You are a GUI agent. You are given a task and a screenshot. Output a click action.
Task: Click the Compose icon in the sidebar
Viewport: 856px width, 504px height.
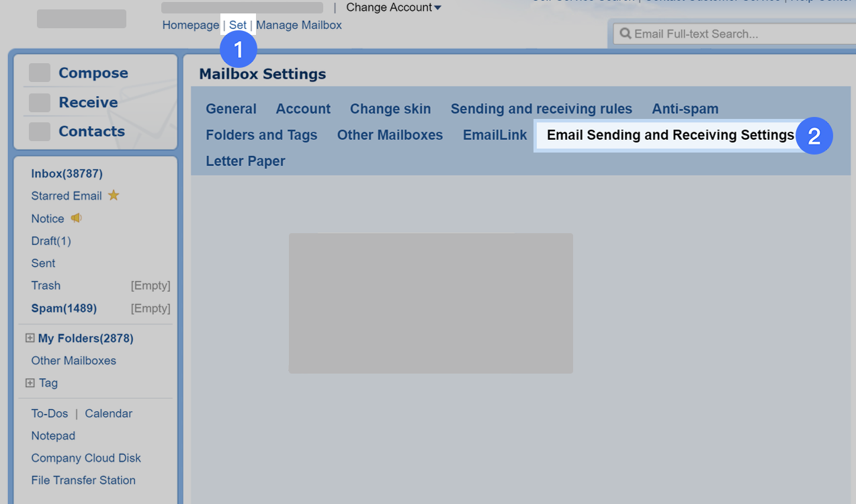tap(41, 72)
